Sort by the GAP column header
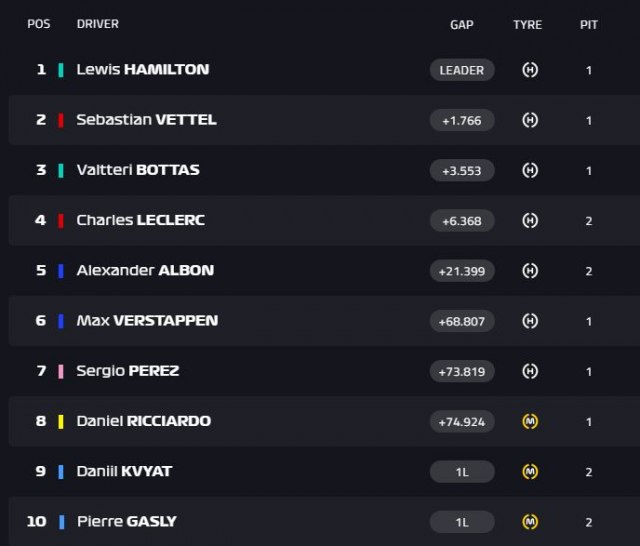Viewport: 640px width, 546px height. 462,24
